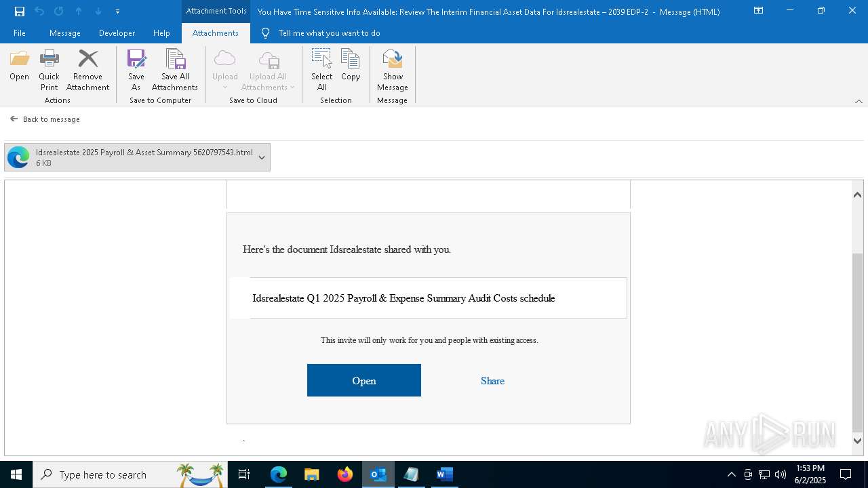Open Firefox from the taskbar

coord(345,474)
